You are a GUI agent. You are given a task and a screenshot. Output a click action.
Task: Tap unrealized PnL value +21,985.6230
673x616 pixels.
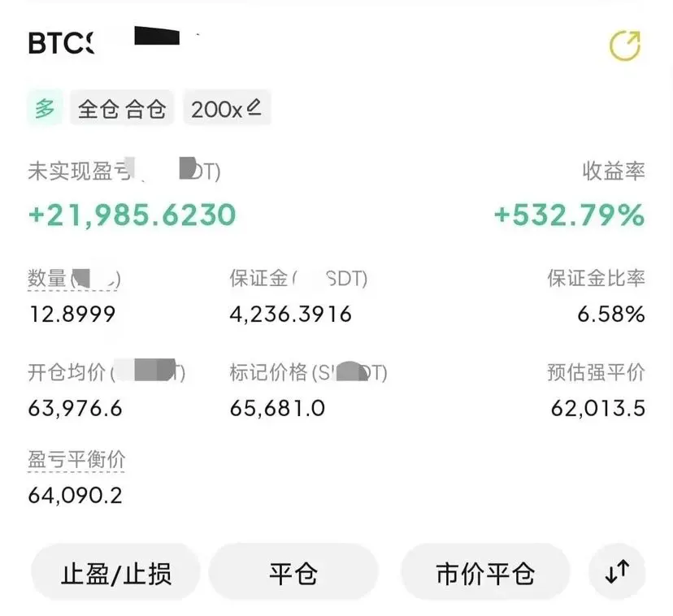tap(132, 215)
